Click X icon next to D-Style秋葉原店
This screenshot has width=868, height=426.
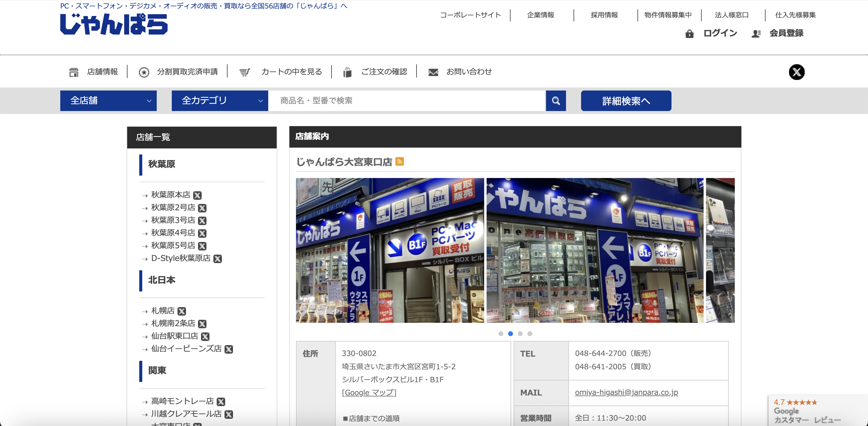pos(218,259)
